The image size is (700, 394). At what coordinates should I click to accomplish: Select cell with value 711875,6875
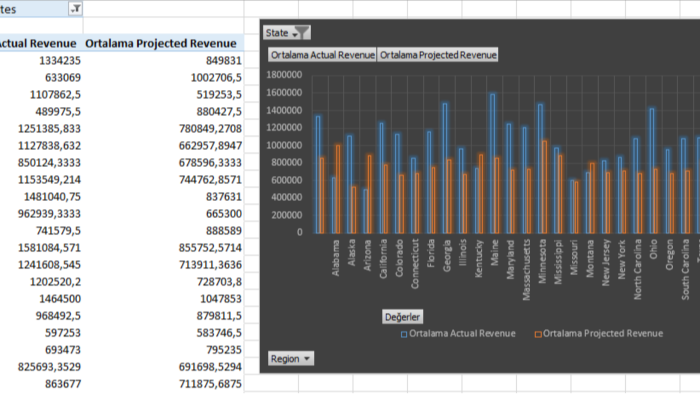163,384
